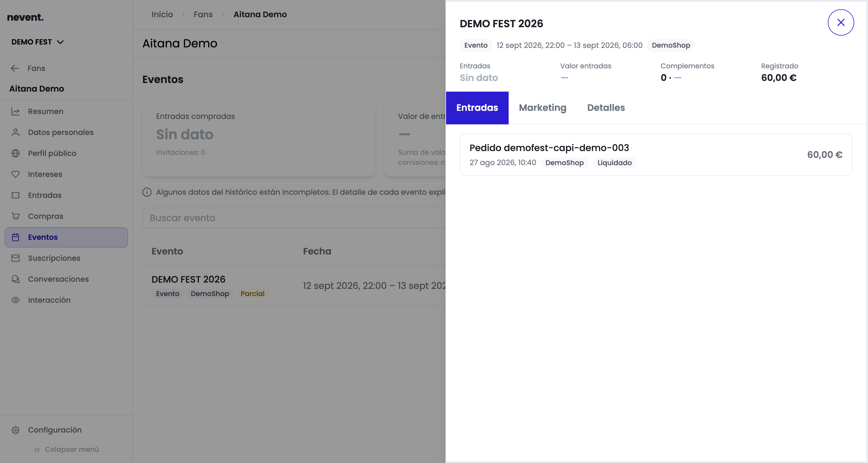Click the Perfil público globe icon

coord(15,153)
